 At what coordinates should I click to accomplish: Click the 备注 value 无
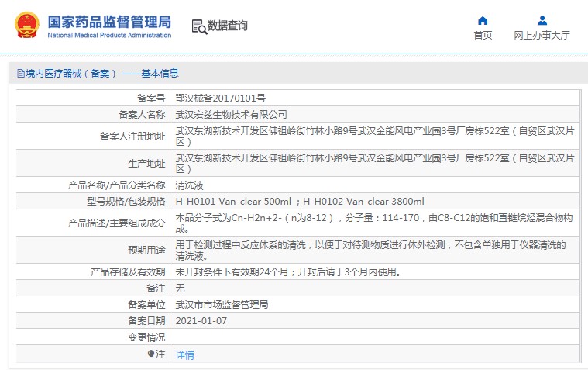click(180, 289)
